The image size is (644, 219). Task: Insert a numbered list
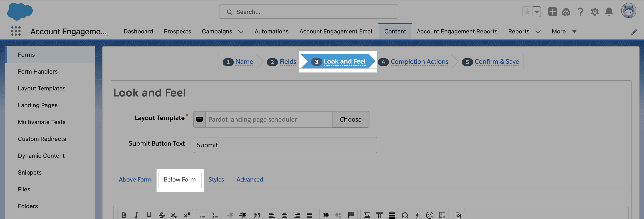click(203, 215)
